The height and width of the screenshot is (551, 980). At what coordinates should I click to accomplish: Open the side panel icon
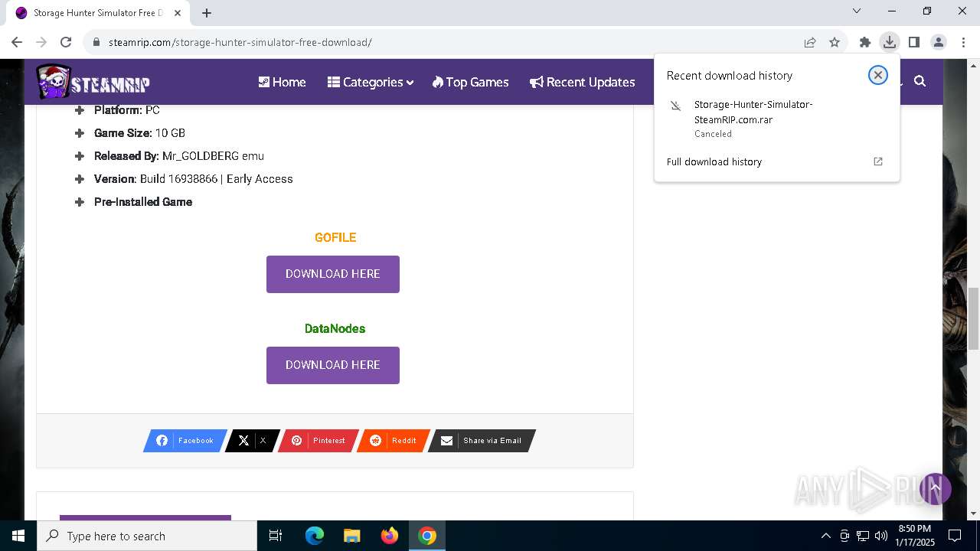[x=913, y=42]
